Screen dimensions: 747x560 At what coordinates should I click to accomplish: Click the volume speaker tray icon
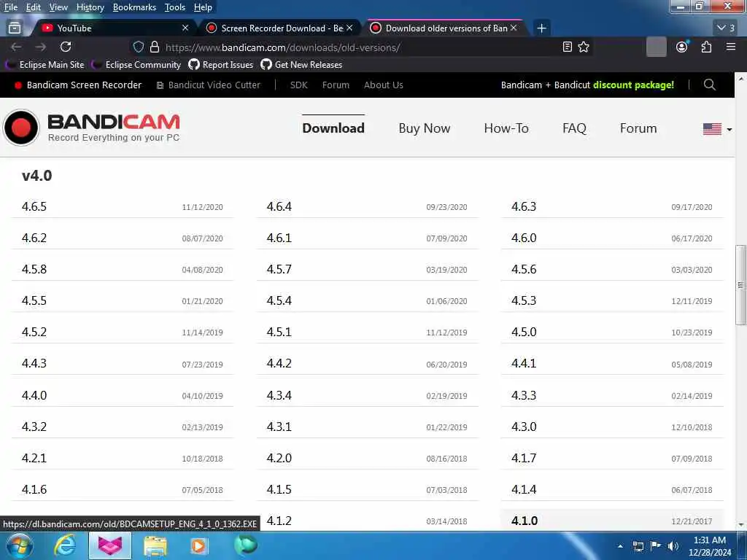point(673,546)
